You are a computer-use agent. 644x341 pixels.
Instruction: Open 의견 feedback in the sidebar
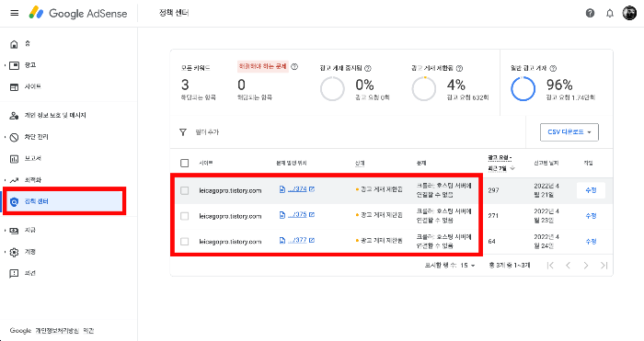click(30, 273)
